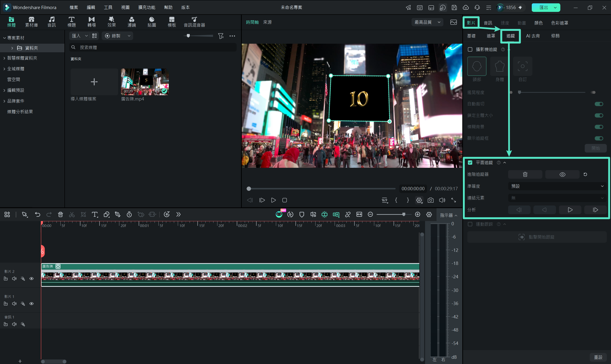
Task: Take a snapshot with the camera icon
Action: point(431,200)
